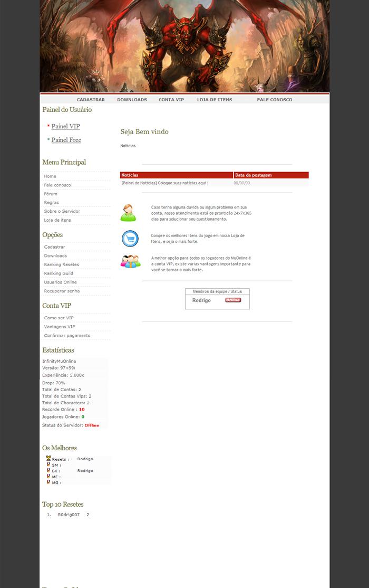Open LOJA DE ITENS in the top navigation

coord(215,100)
